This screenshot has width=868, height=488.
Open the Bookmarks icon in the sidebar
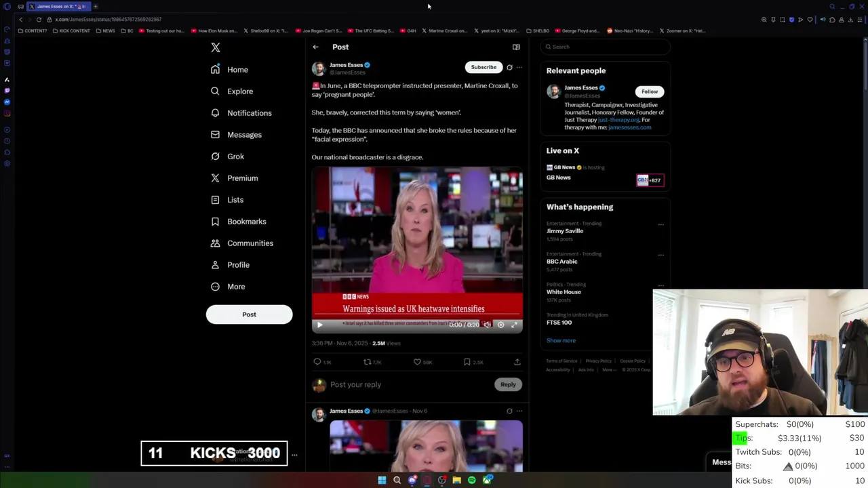(x=215, y=222)
